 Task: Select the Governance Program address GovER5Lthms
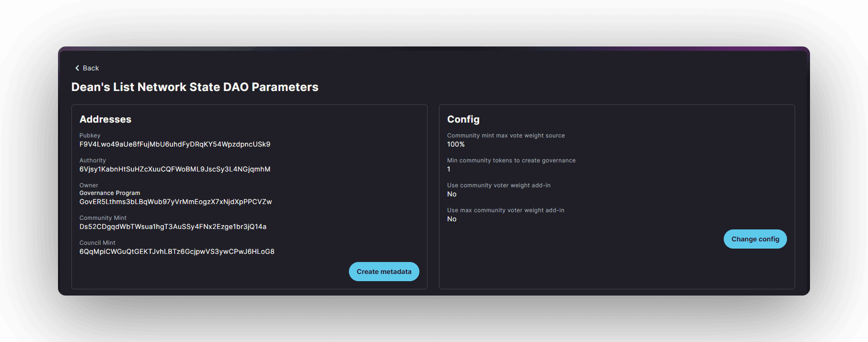[175, 202]
